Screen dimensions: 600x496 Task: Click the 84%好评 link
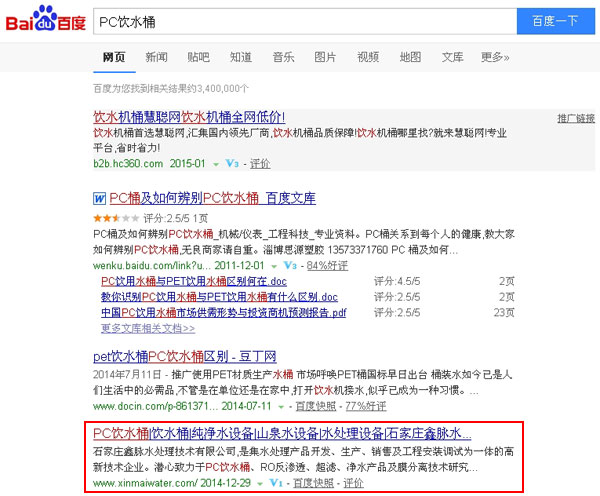pyautogui.click(x=327, y=266)
